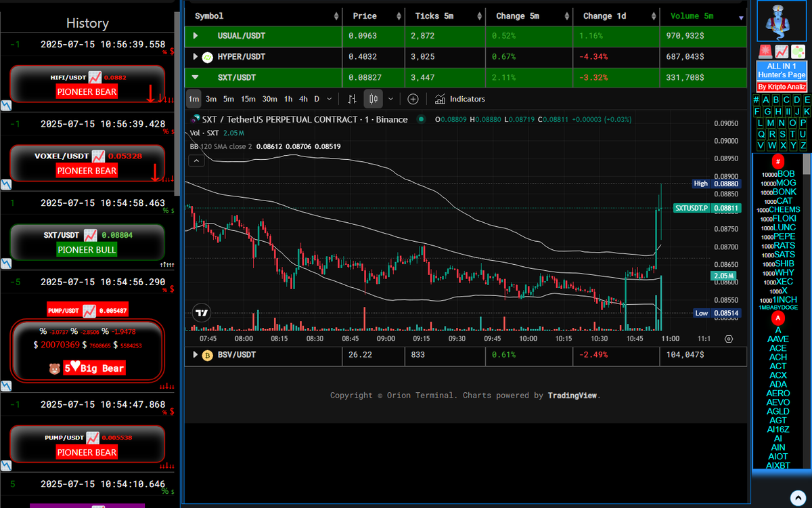Click the red # circle in coin list
812x508 pixels.
point(778,161)
